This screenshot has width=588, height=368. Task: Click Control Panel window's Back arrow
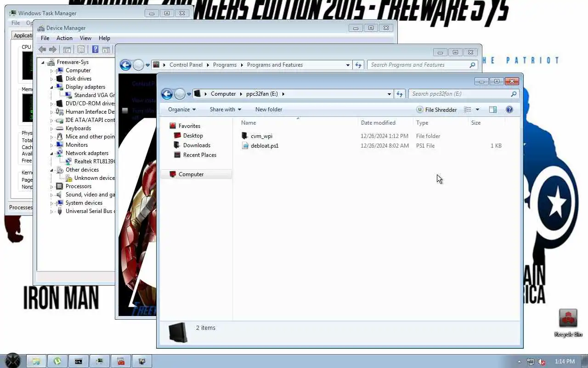click(x=125, y=65)
